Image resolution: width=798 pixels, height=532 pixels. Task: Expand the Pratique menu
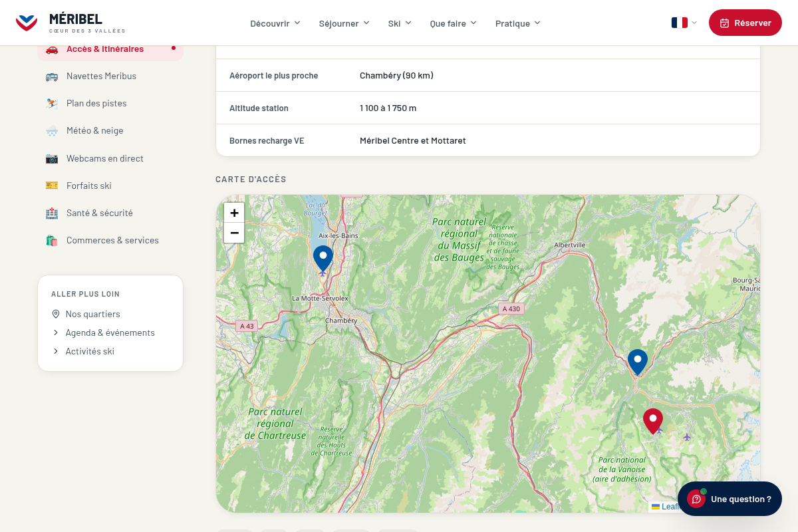(518, 23)
